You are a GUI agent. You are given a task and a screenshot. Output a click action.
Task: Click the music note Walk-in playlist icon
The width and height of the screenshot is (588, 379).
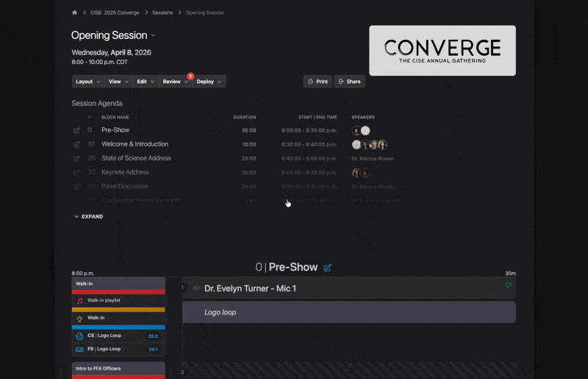[x=79, y=301]
